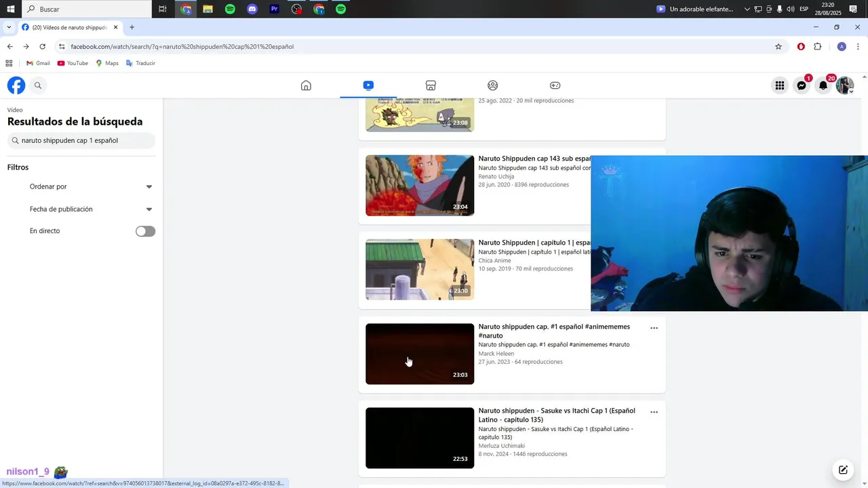Click the Un adorable elefante media widget
This screenshot has height=488, width=868.
pos(695,9)
